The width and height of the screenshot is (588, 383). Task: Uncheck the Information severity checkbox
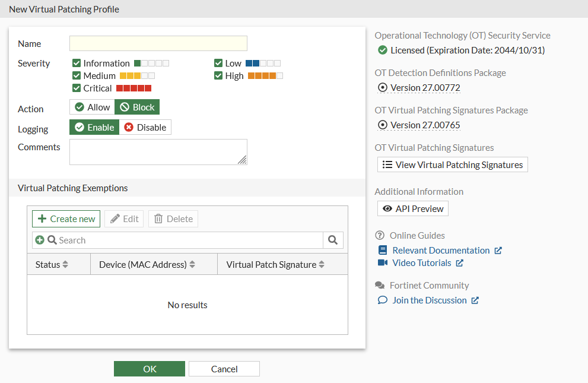tap(77, 64)
